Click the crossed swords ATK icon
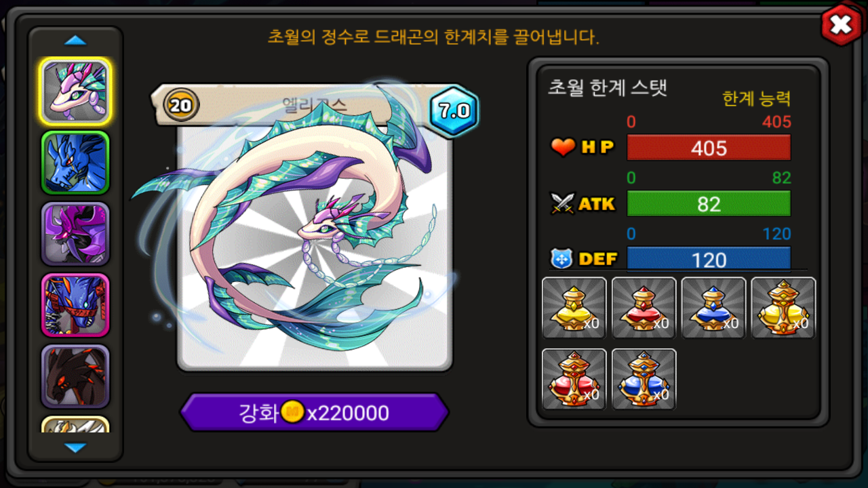 click(x=563, y=203)
